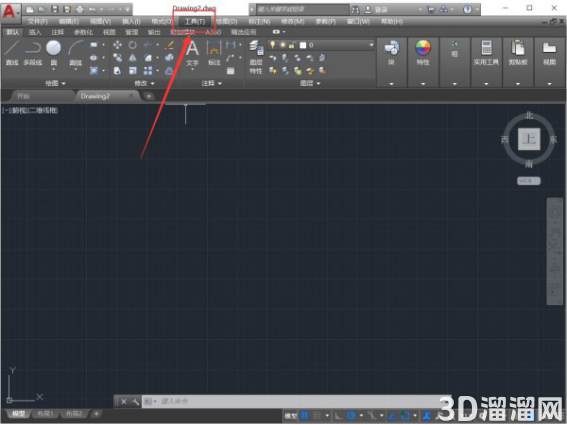This screenshot has width=567, height=425.
Task: Expand the Properties (特性) panel arrow
Action: pos(423,84)
